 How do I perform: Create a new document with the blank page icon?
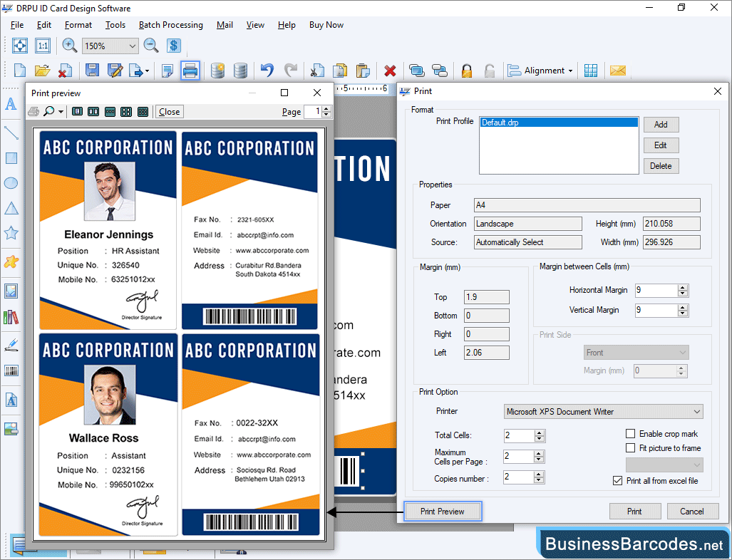(20, 71)
